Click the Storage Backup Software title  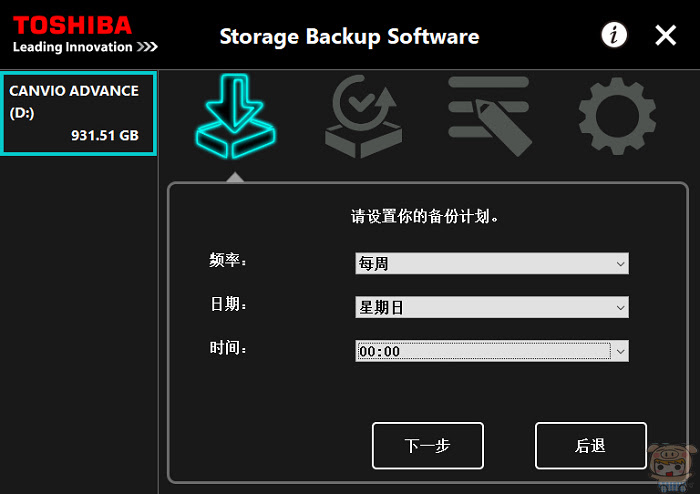coord(349,37)
